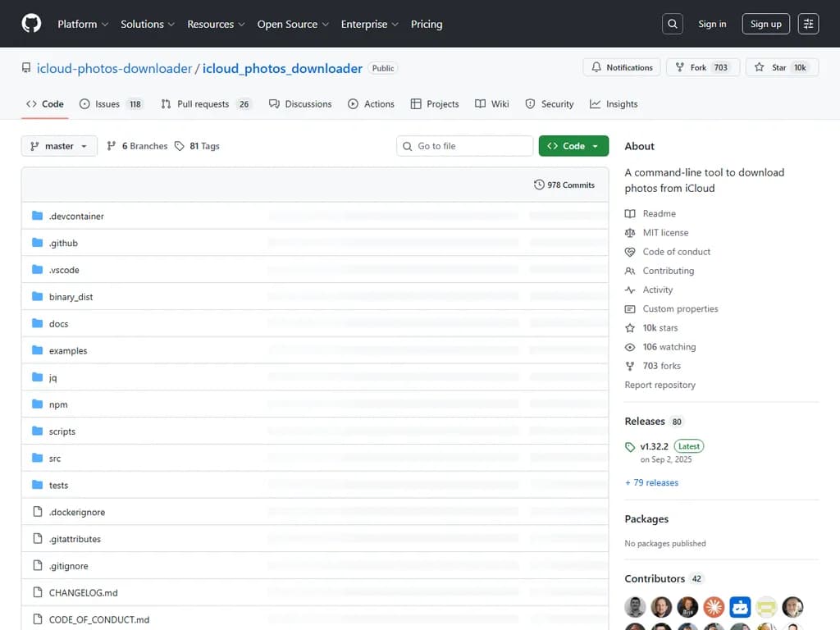Open the Pull requests tab
The height and width of the screenshot is (630, 840).
pos(205,104)
